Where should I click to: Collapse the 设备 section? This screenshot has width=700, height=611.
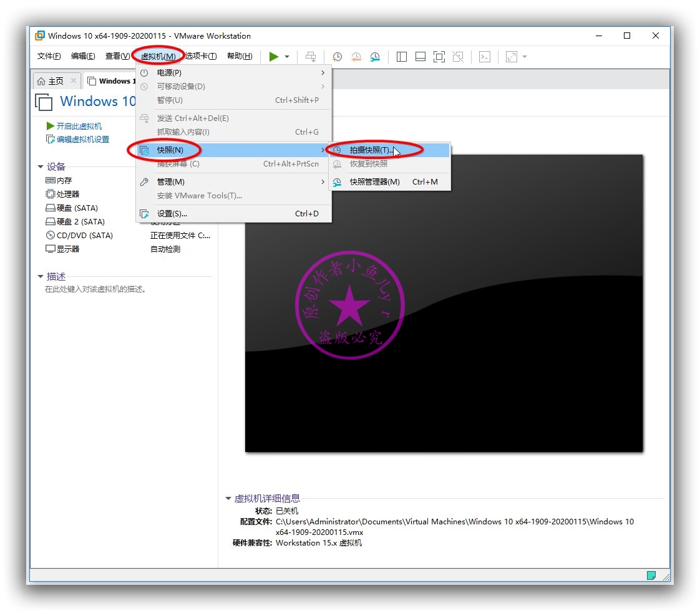pyautogui.click(x=41, y=167)
